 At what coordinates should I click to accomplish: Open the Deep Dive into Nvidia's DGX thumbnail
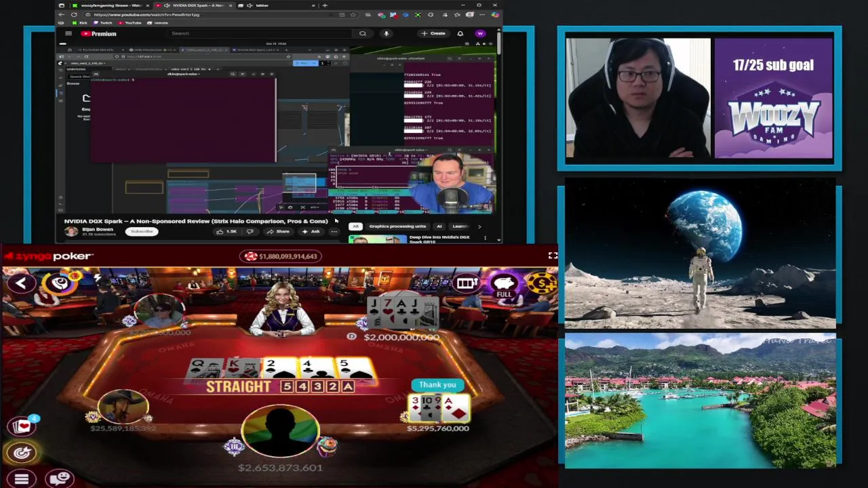click(378, 239)
